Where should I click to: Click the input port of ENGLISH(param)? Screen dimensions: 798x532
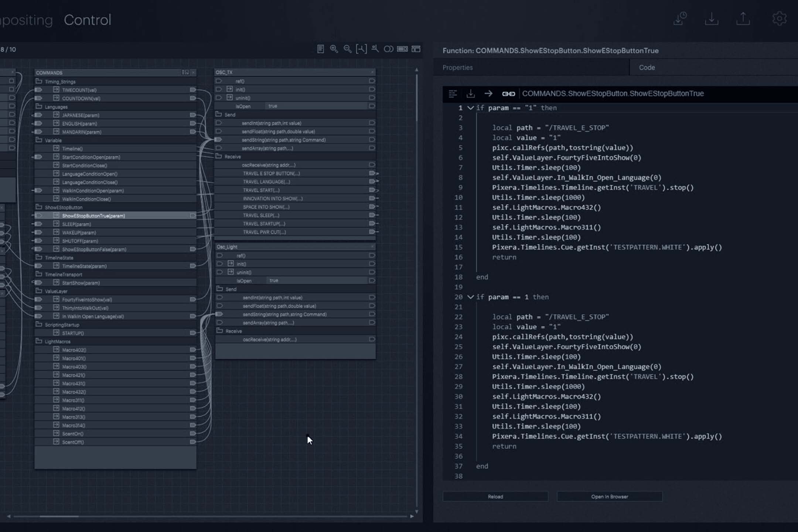(x=38, y=123)
